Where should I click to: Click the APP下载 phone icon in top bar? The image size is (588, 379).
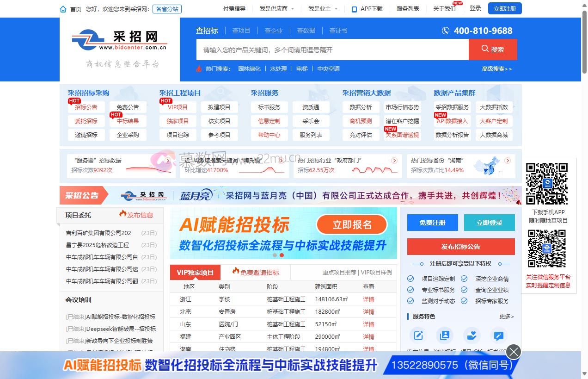tap(354, 8)
